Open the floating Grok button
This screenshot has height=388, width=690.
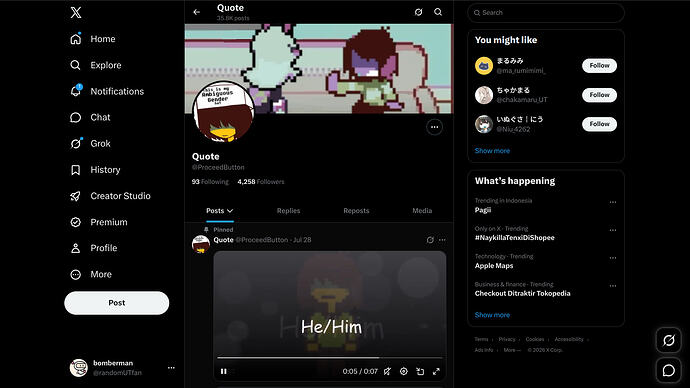click(x=669, y=340)
